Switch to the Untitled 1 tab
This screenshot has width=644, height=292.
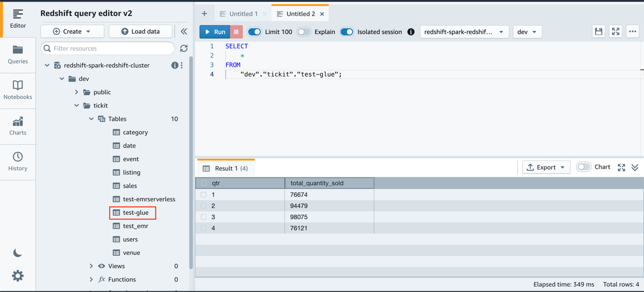[x=243, y=14]
